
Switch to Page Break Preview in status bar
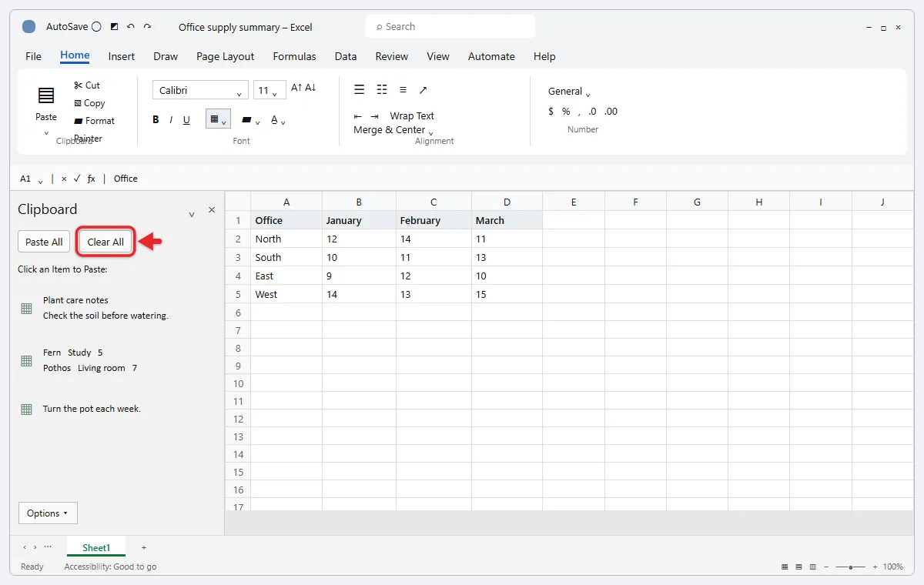tap(812, 567)
